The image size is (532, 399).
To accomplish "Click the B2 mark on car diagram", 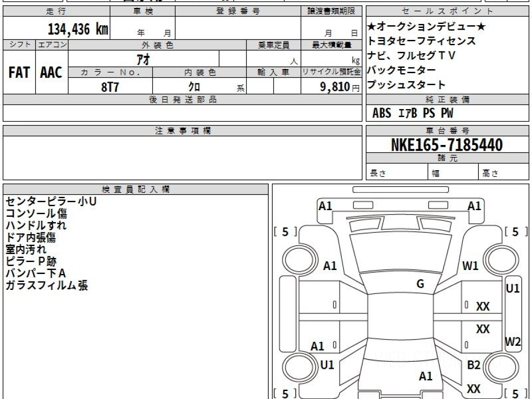I will tap(474, 365).
